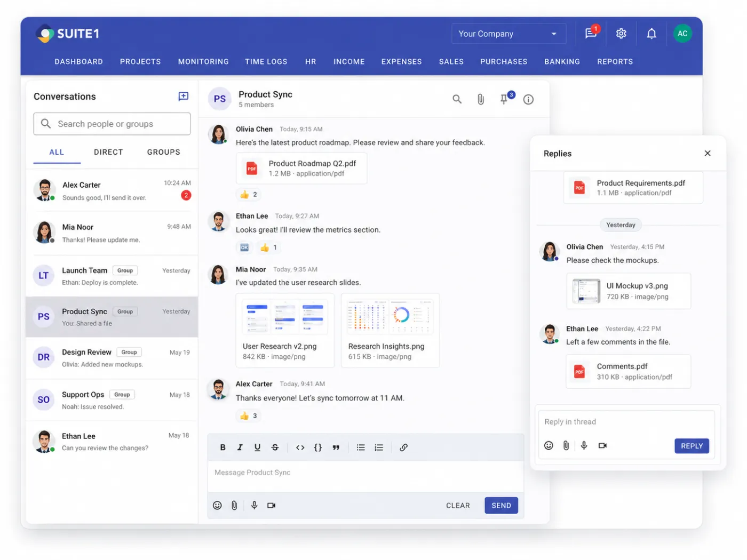Open the notifications bell

pos(651,34)
